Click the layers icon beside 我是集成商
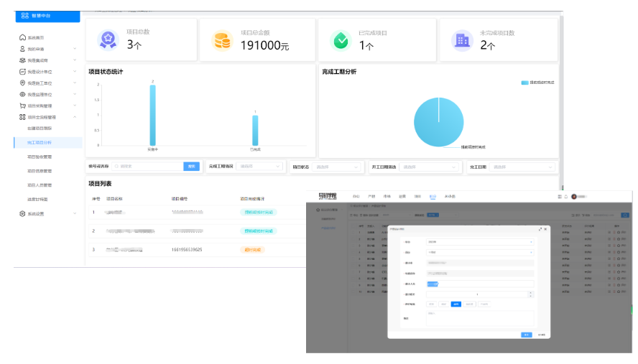638x364 pixels. click(x=22, y=60)
